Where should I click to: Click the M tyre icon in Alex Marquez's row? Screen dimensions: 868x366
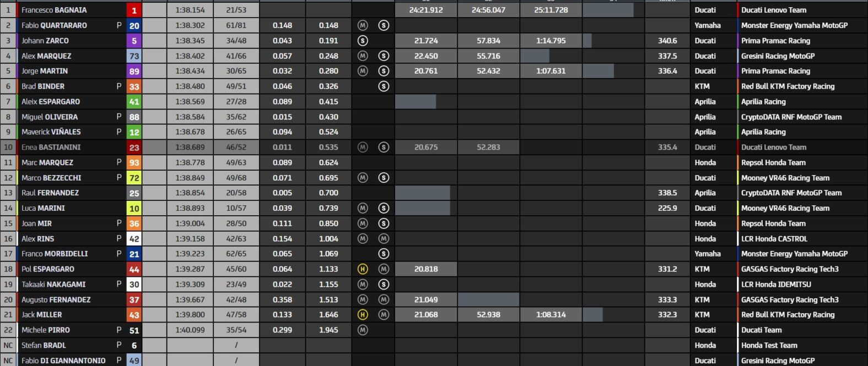pyautogui.click(x=363, y=56)
